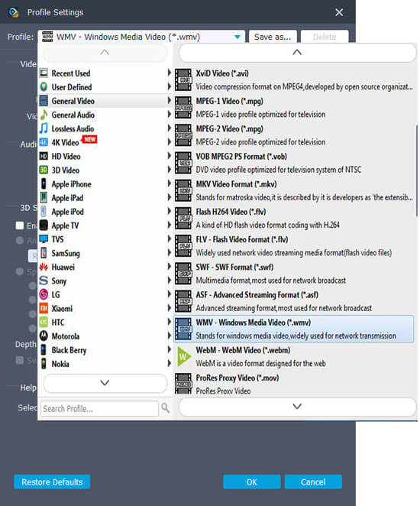Select the 4K Video category
Image resolution: width=420 pixels, height=506 pixels.
tap(105, 142)
